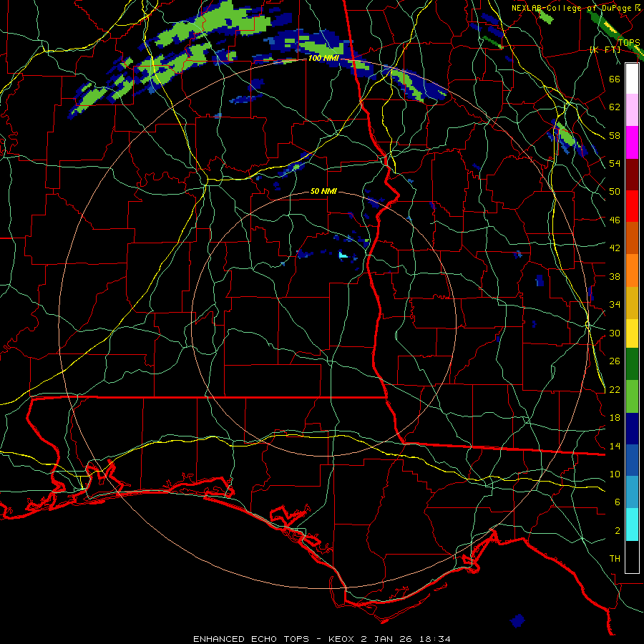The width and height of the screenshot is (644, 644).
Task: Click the '14' scale label
Action: tap(615, 446)
